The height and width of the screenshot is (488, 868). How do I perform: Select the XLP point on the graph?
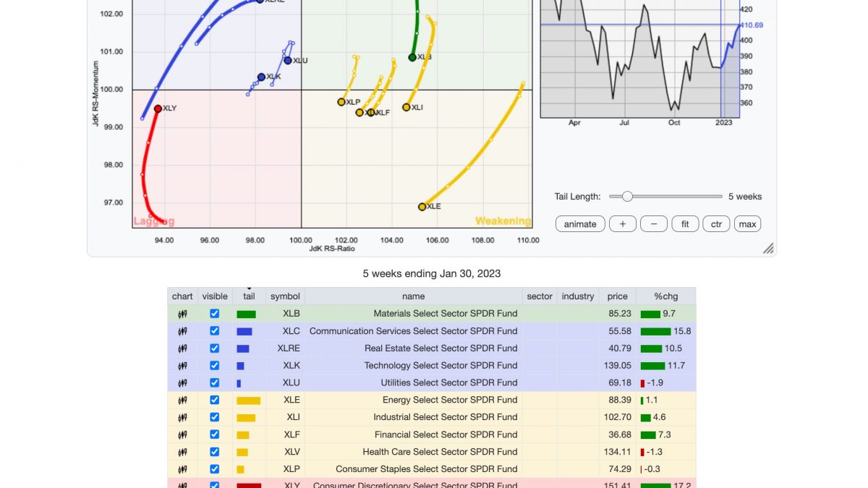point(341,102)
